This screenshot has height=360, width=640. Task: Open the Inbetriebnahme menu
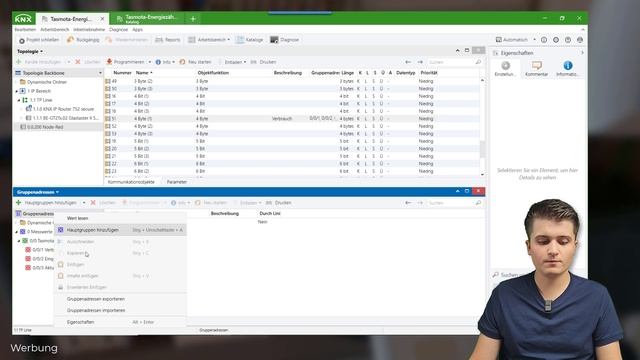(89, 30)
